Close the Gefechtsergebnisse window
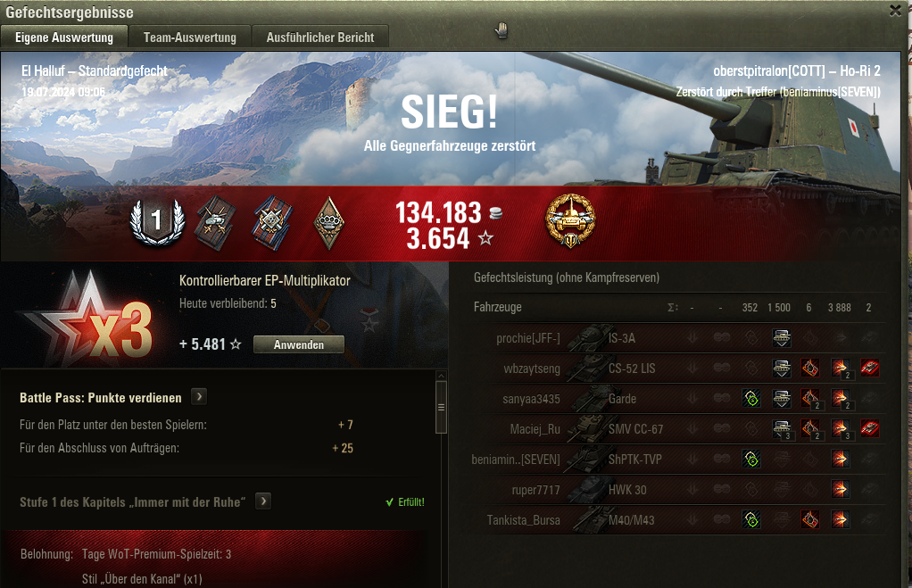The image size is (912, 588). (896, 11)
